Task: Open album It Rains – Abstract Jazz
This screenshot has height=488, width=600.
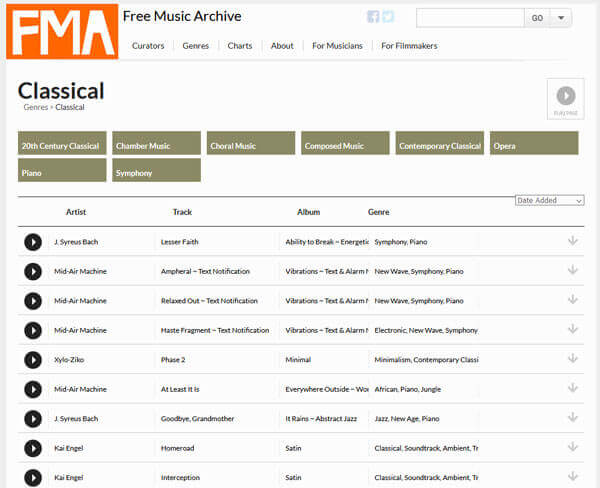Action: (321, 419)
